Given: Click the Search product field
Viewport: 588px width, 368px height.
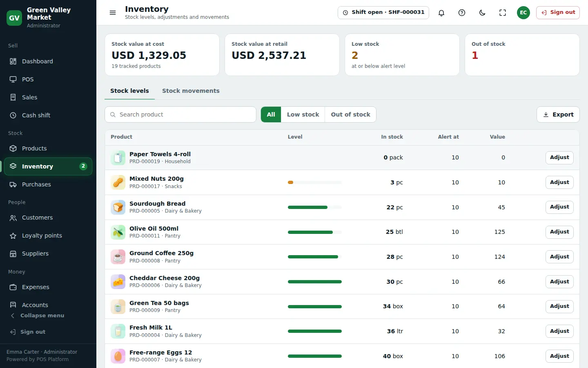Looking at the screenshot, I should point(180,114).
